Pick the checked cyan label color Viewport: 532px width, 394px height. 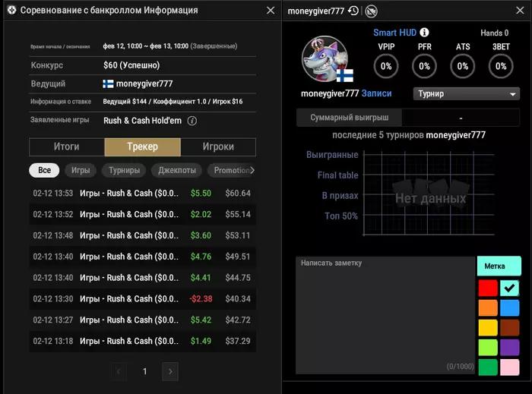pyautogui.click(x=509, y=288)
